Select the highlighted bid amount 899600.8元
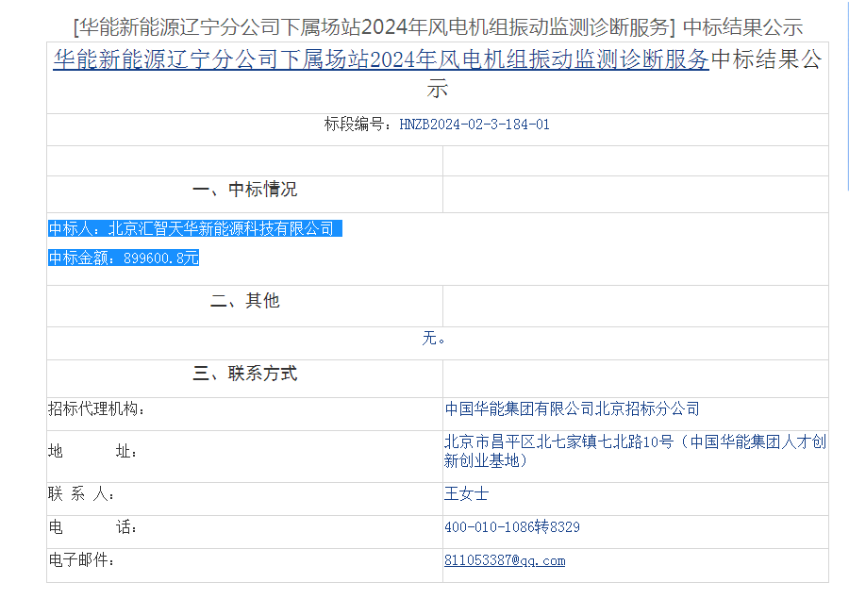This screenshot has width=849, height=616. pos(161,258)
